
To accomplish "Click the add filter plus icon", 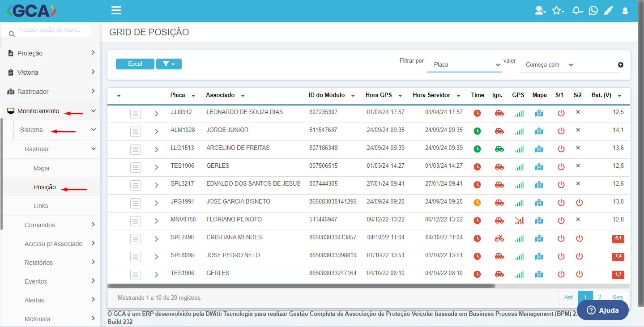I will [x=621, y=65].
